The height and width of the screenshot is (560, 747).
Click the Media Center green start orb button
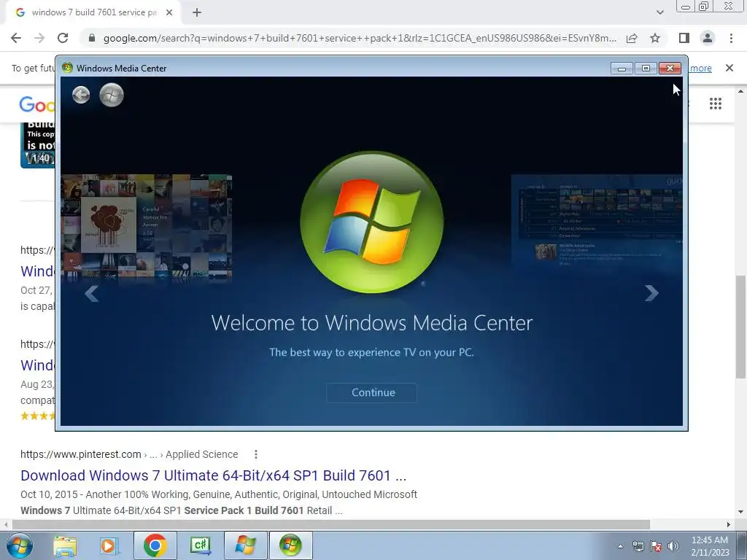click(112, 95)
